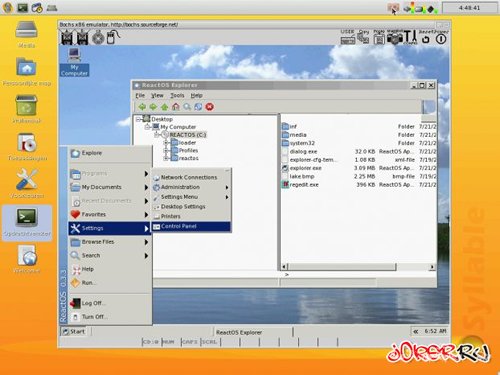Image resolution: width=500 pixels, height=375 pixels.
Task: Choose Run... in start menu
Action: coord(110,283)
